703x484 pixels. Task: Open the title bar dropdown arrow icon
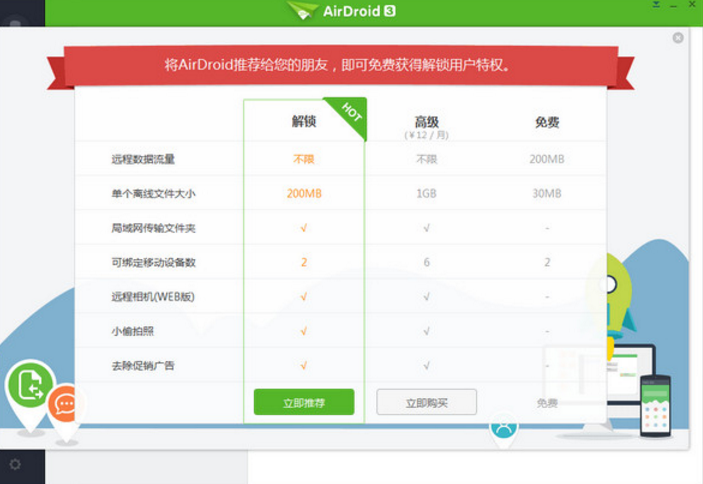coord(656,5)
